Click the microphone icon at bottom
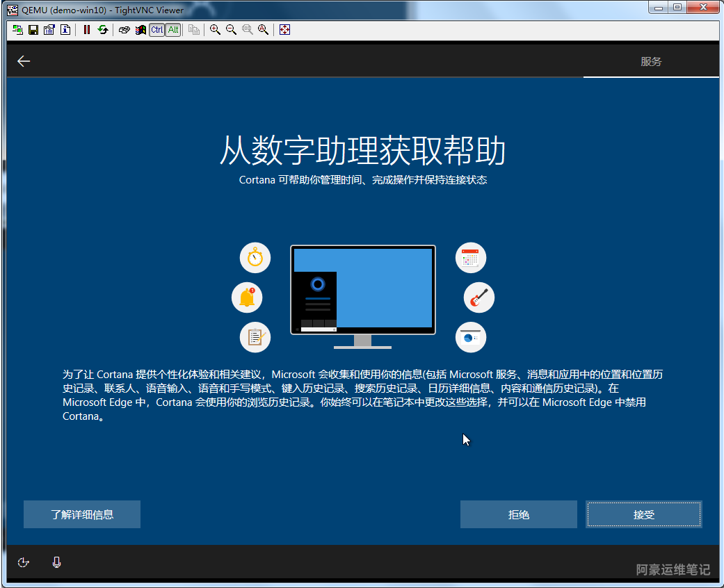 click(x=56, y=562)
